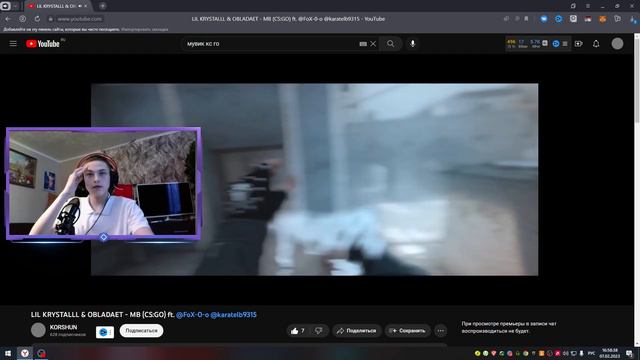Click the blue chat bubble extension icon
Image resolution: width=640 pixels, height=360 pixels.
coord(544,19)
